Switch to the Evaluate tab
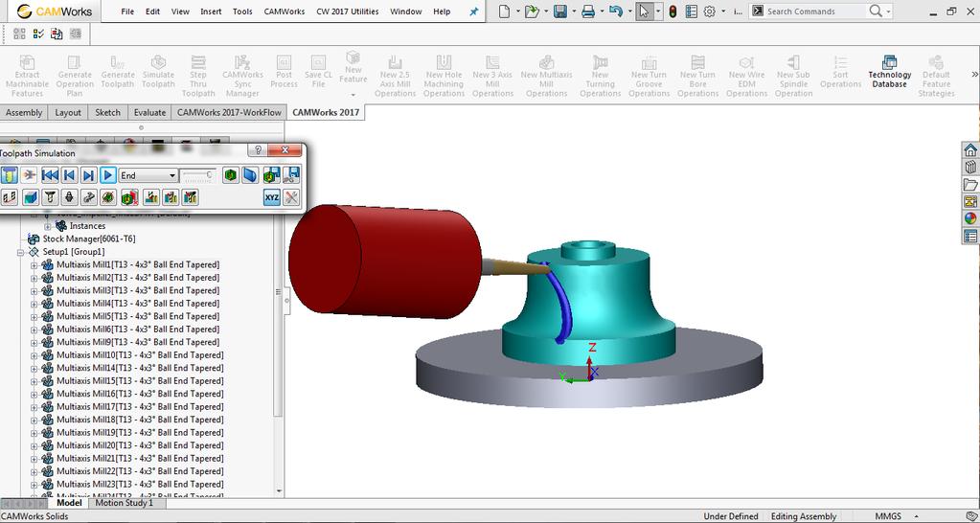This screenshot has height=523, width=980. click(x=150, y=112)
